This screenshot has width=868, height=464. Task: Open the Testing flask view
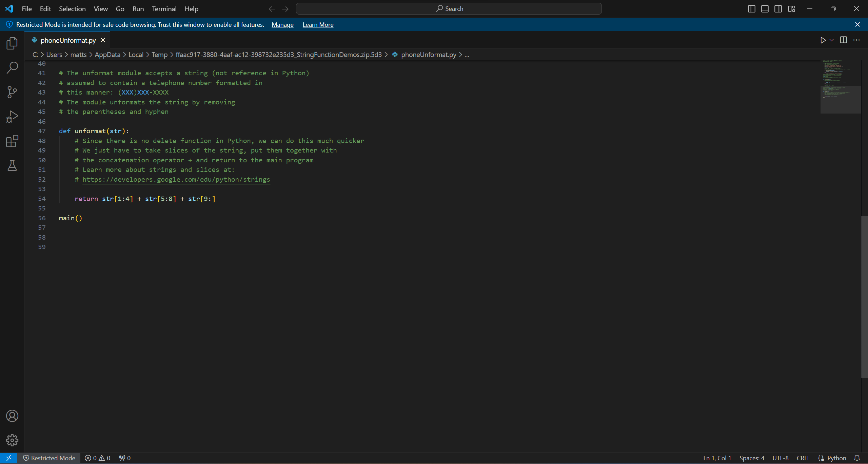pyautogui.click(x=12, y=165)
